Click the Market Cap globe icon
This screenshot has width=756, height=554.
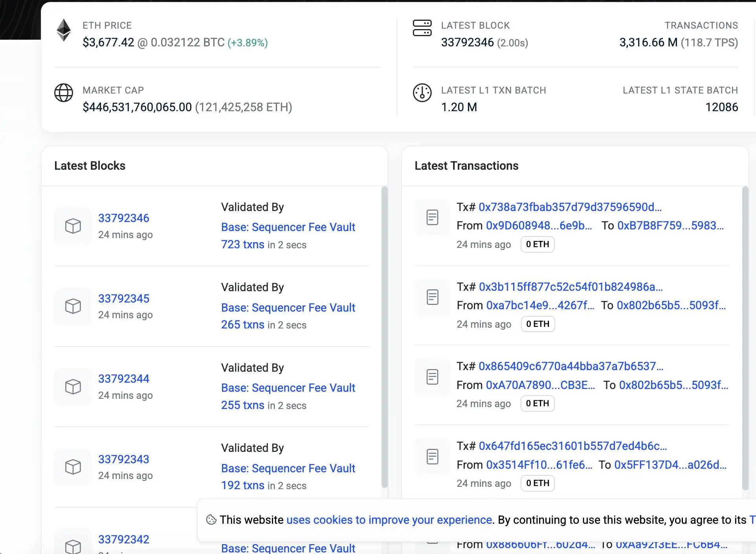point(64,93)
